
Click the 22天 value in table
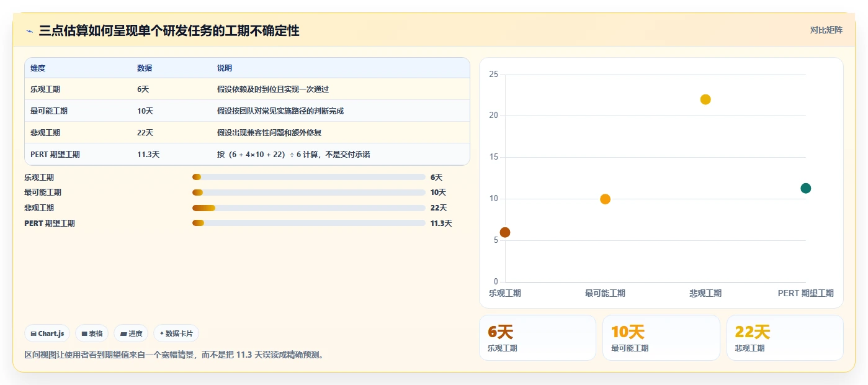(145, 133)
